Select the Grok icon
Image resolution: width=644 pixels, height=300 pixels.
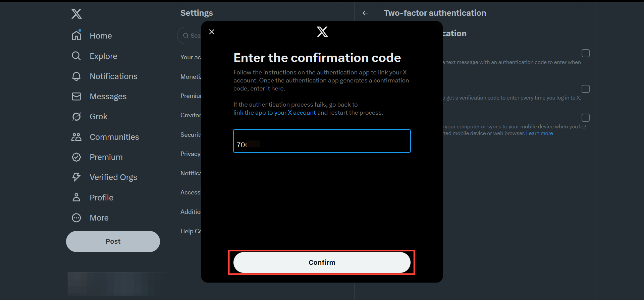76,116
